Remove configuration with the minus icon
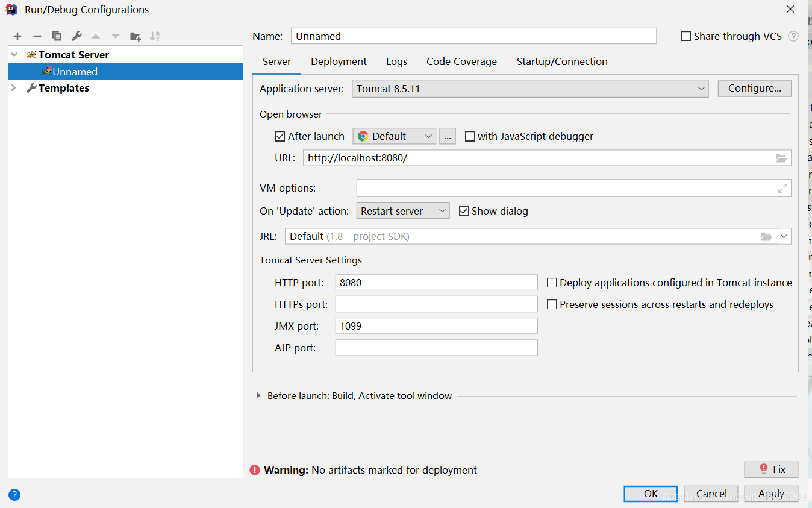Screen dimensions: 812x508 click(x=37, y=36)
